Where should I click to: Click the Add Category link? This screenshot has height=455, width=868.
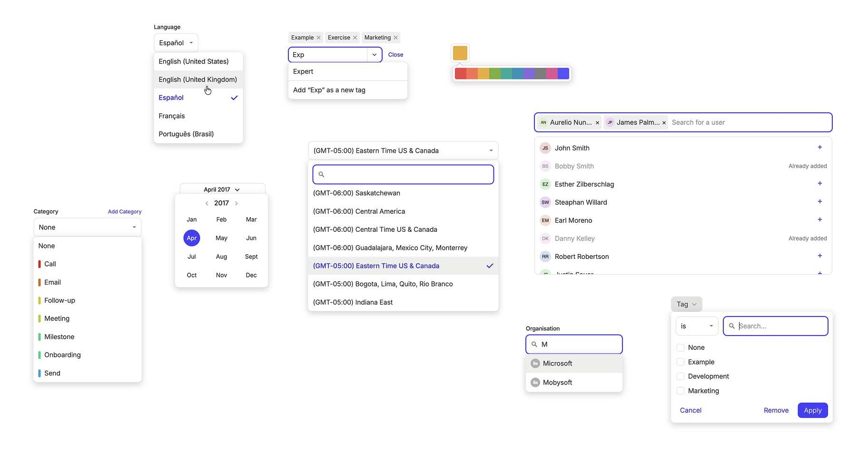coord(125,212)
